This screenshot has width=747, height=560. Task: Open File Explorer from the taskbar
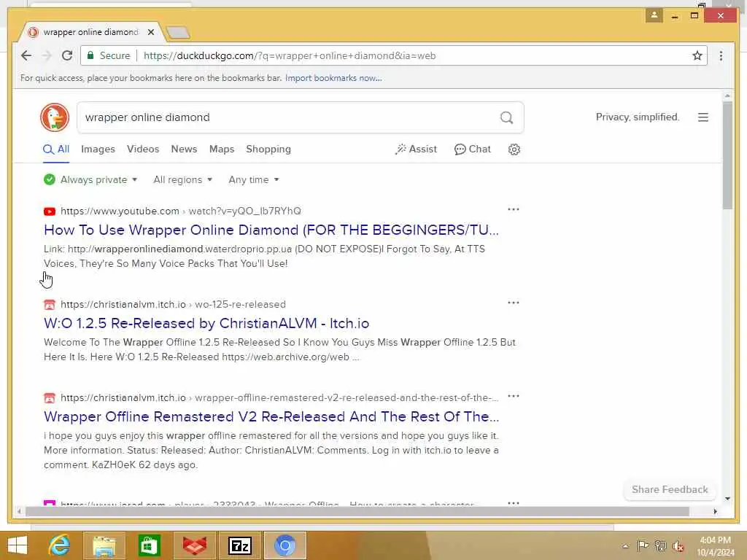coord(104,545)
